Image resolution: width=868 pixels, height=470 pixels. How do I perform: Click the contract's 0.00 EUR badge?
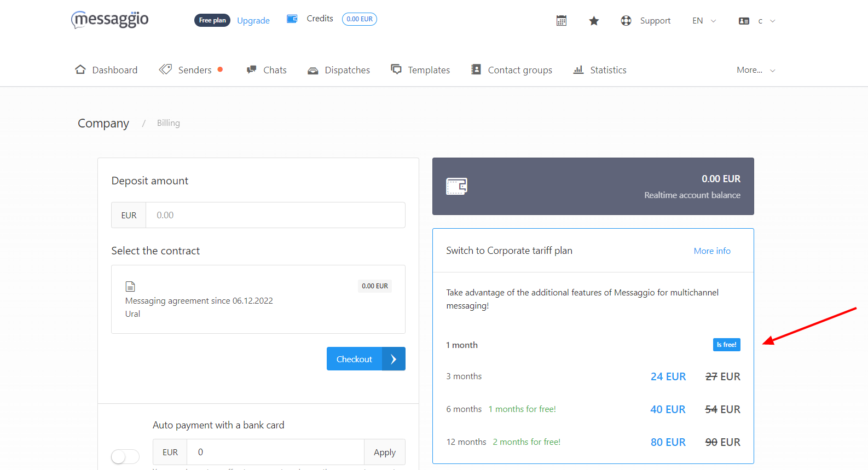pyautogui.click(x=375, y=286)
